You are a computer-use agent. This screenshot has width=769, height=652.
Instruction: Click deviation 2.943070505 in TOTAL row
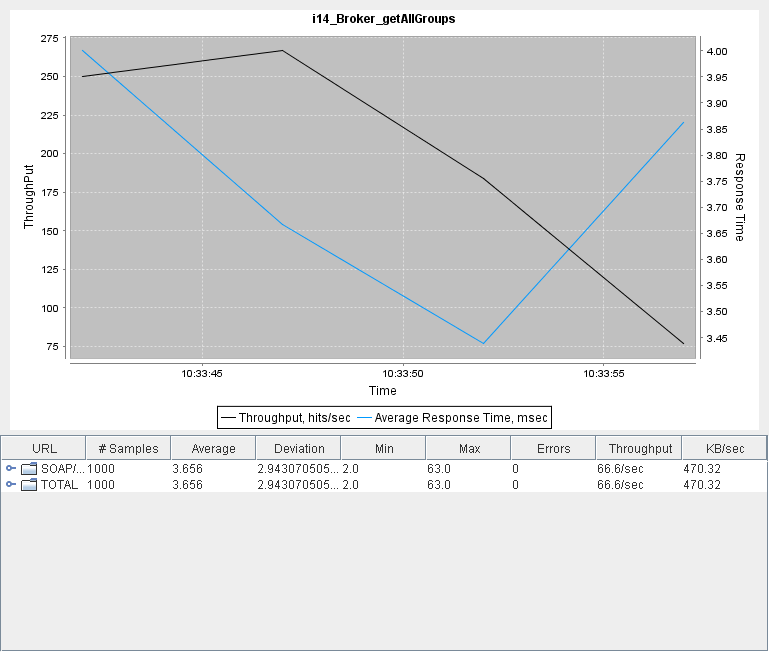click(x=298, y=485)
